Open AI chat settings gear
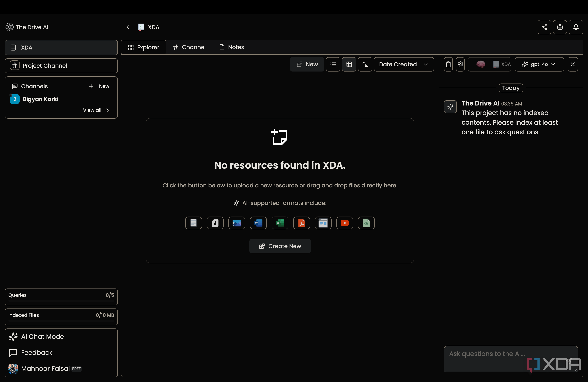 coord(460,64)
